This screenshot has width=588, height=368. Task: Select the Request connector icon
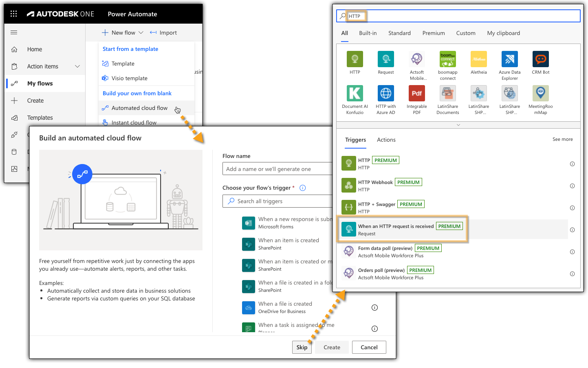pyautogui.click(x=386, y=59)
